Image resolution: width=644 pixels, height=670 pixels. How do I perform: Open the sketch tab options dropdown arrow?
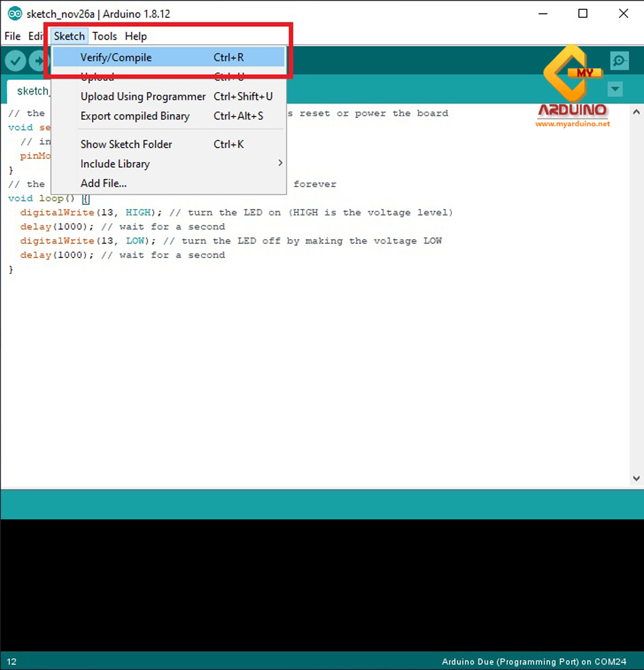(x=615, y=89)
